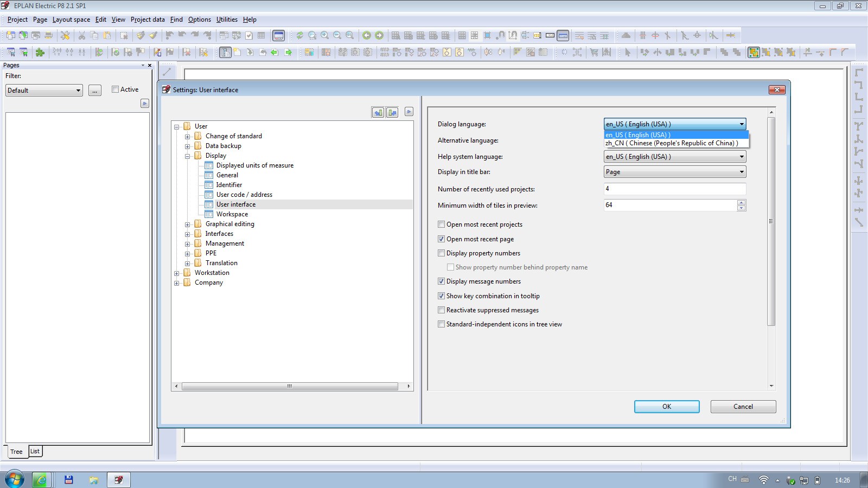Open the Layout space menu
This screenshot has width=868, height=488.
click(71, 20)
